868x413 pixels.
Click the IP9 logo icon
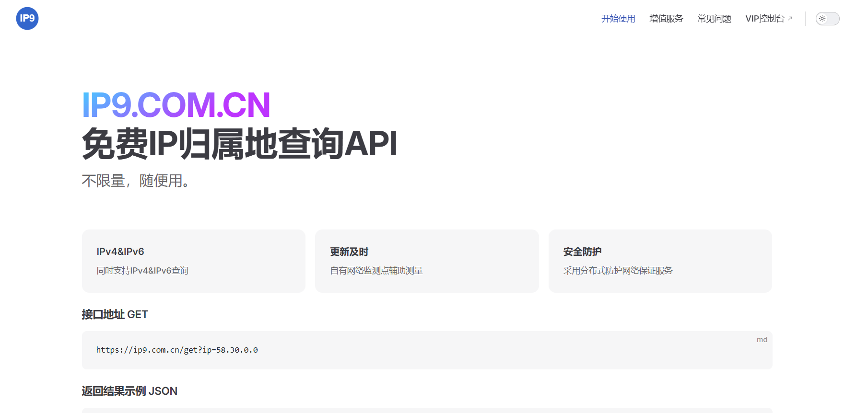27,19
